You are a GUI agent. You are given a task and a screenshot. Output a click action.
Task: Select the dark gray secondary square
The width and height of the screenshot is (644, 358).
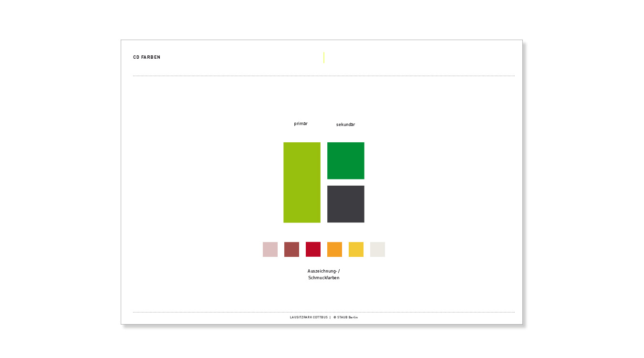click(x=345, y=204)
